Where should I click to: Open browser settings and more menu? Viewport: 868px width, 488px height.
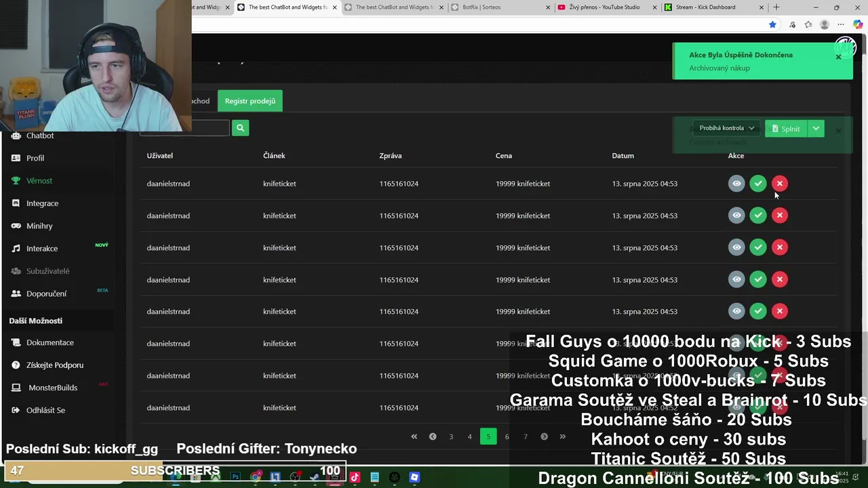[x=841, y=24]
